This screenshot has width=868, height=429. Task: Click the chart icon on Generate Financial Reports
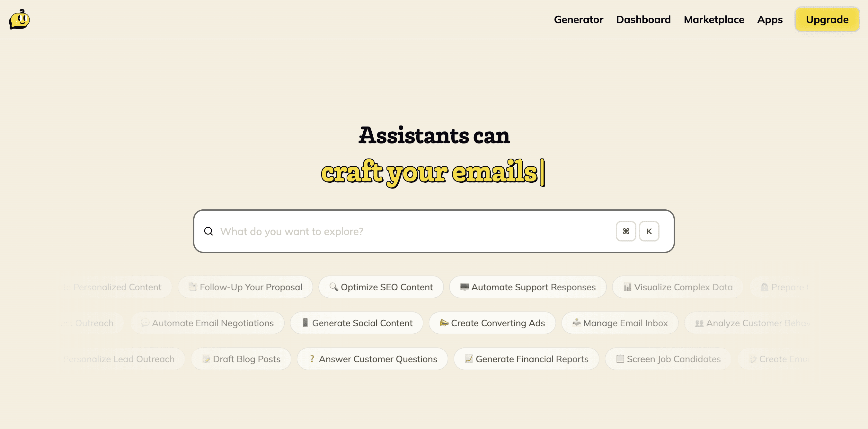(x=469, y=359)
